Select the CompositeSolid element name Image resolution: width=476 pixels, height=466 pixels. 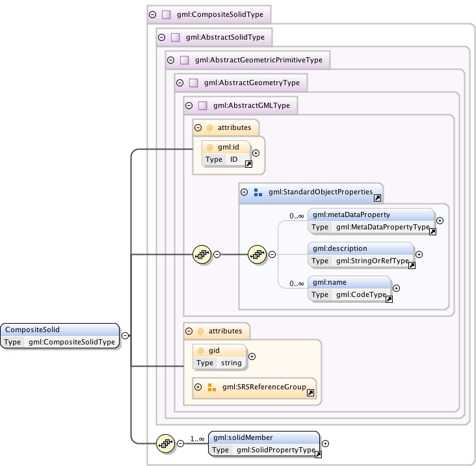33,330
